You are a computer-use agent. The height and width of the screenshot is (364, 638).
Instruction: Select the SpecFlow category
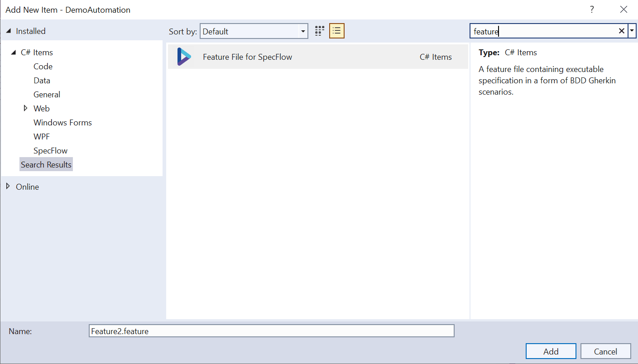pos(50,150)
